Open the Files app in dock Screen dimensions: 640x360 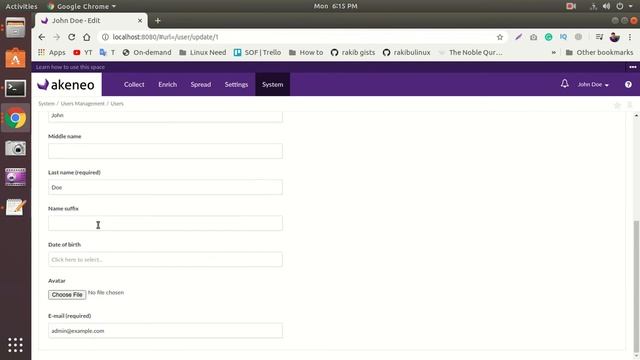pos(15,28)
